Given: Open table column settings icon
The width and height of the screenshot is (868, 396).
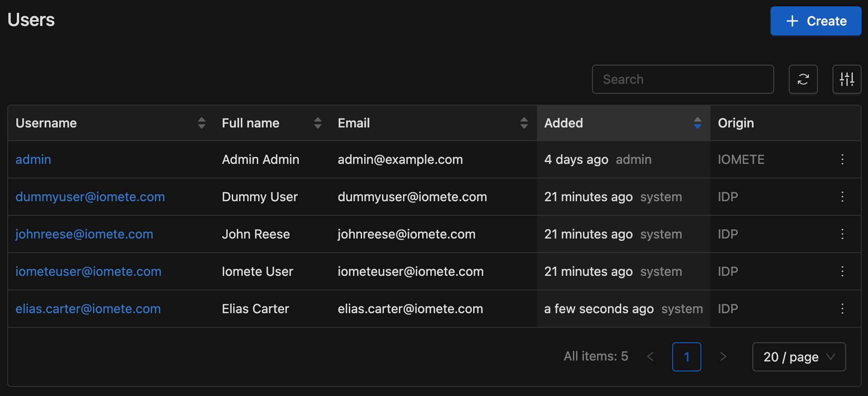Looking at the screenshot, I should point(847,79).
